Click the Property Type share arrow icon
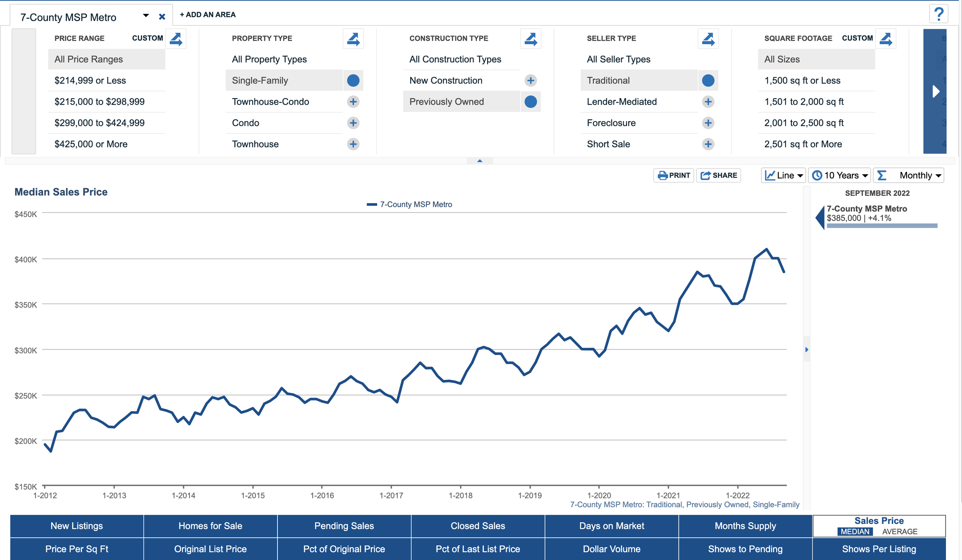962x560 pixels. pyautogui.click(x=353, y=39)
